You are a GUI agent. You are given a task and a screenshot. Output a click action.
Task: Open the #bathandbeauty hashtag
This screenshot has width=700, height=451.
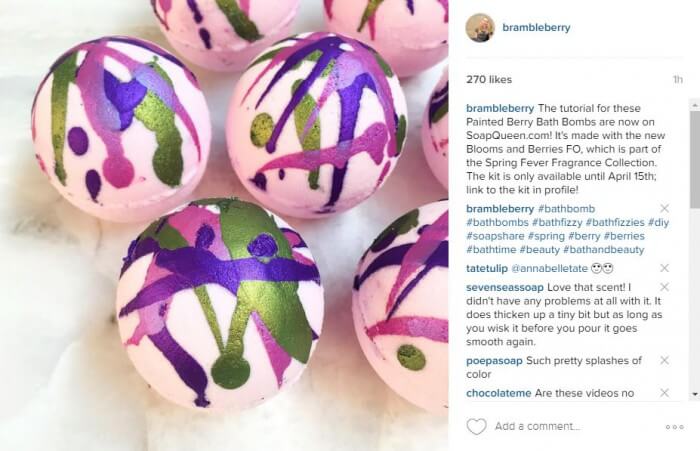tap(604, 250)
